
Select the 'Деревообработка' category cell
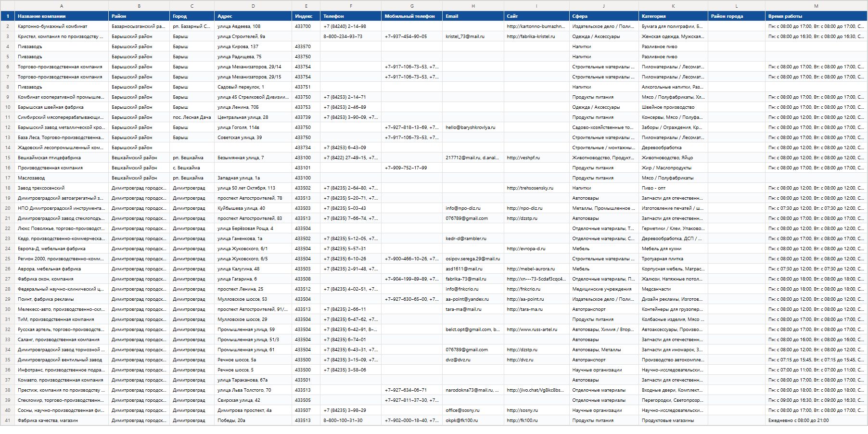tap(674, 148)
